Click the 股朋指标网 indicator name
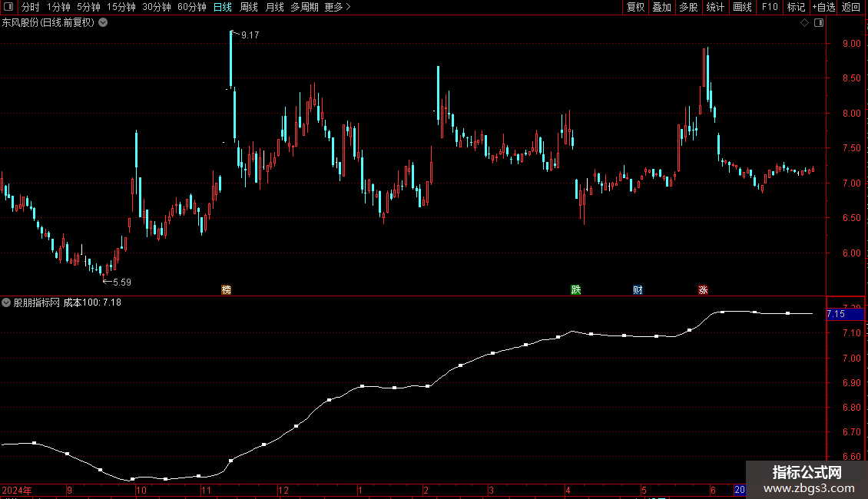Image resolution: width=868 pixels, height=499 pixels. click(x=37, y=302)
